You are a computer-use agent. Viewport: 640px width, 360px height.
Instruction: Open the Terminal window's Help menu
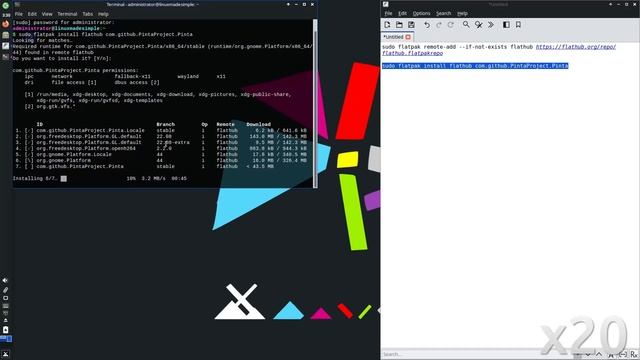pos(103,14)
